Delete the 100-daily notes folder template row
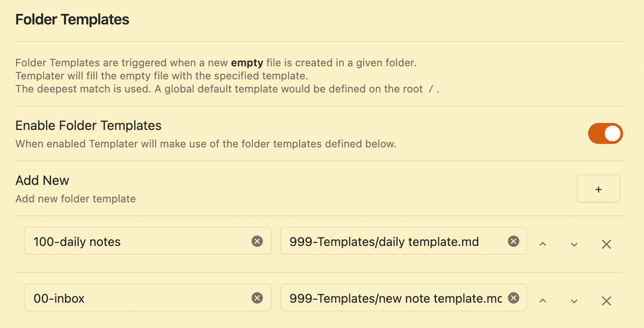Screen dimensions: 644x328 pyautogui.click(x=606, y=244)
